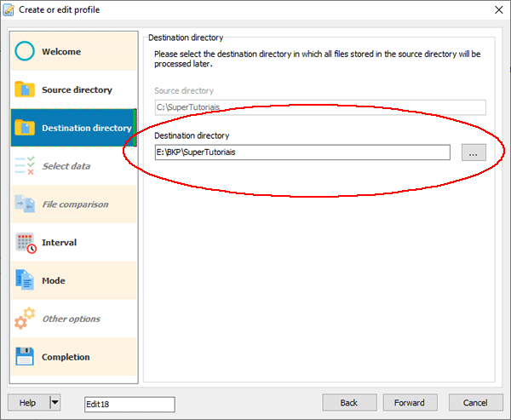Click the Welcome circle icon
Viewport: 511px width, 420px height.
[26, 52]
